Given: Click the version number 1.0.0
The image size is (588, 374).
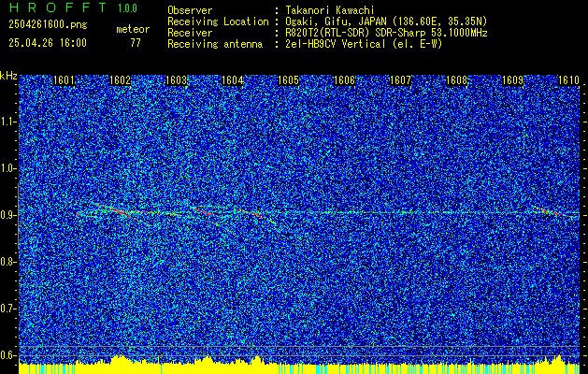Looking at the screenshot, I should click(x=127, y=8).
